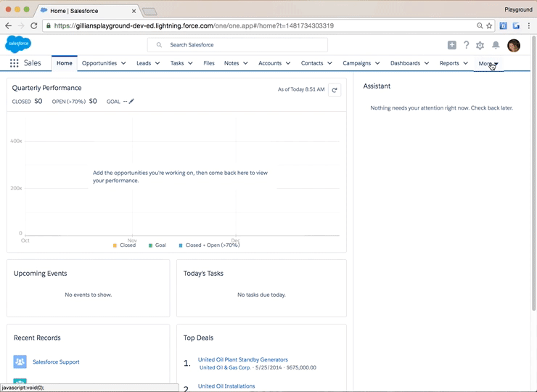Open the App Launcher grid icon
The width and height of the screenshot is (537, 392).
(14, 63)
